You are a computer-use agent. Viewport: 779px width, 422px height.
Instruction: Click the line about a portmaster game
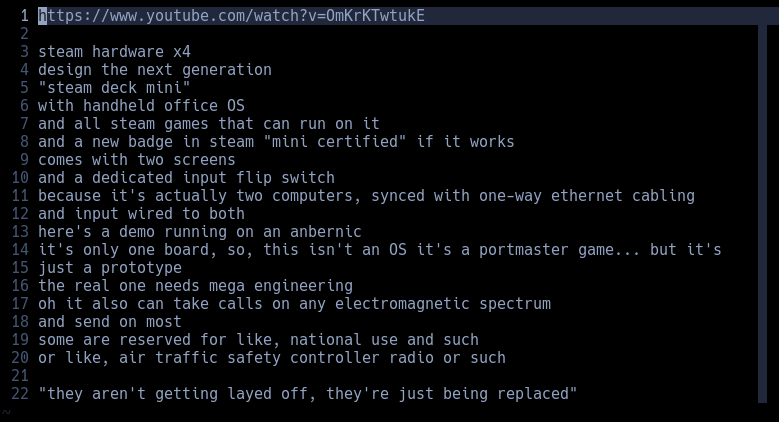coord(380,250)
